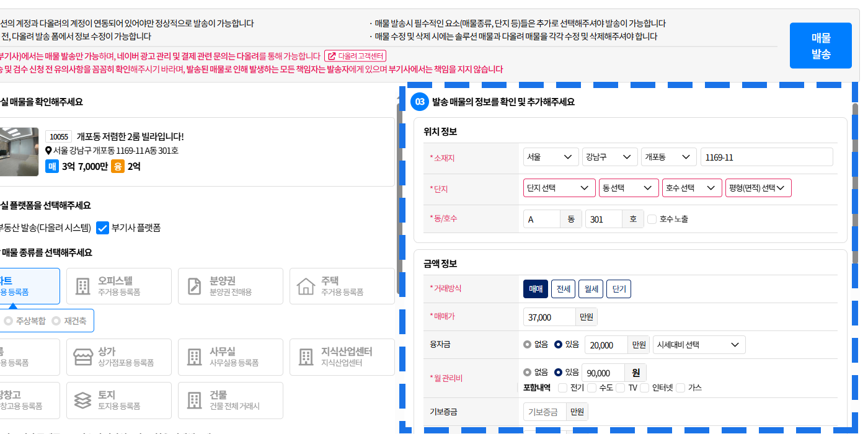Uncheck the 부기사 플랫폼 checkbox
868x434 pixels.
click(x=103, y=228)
